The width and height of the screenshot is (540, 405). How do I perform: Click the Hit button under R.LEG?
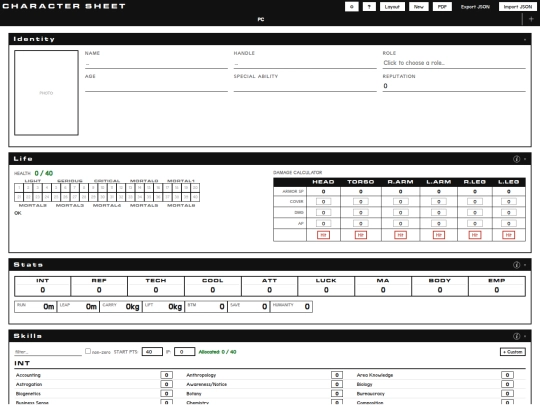(x=475, y=235)
